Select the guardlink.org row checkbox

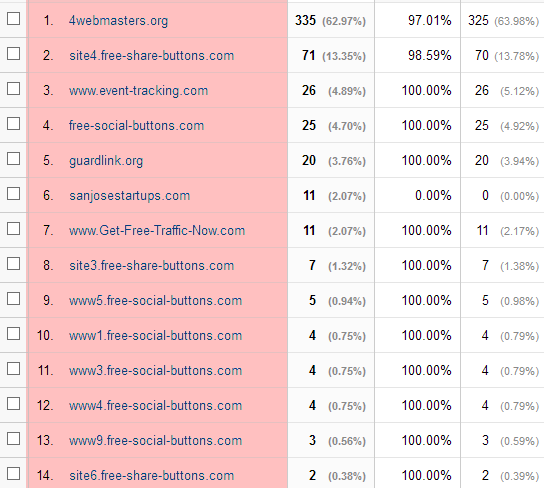(x=13, y=159)
